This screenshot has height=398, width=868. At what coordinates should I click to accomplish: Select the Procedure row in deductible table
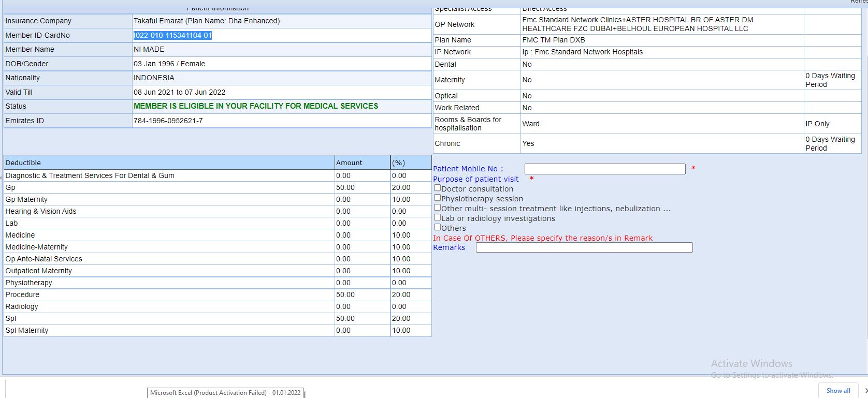[x=22, y=294]
